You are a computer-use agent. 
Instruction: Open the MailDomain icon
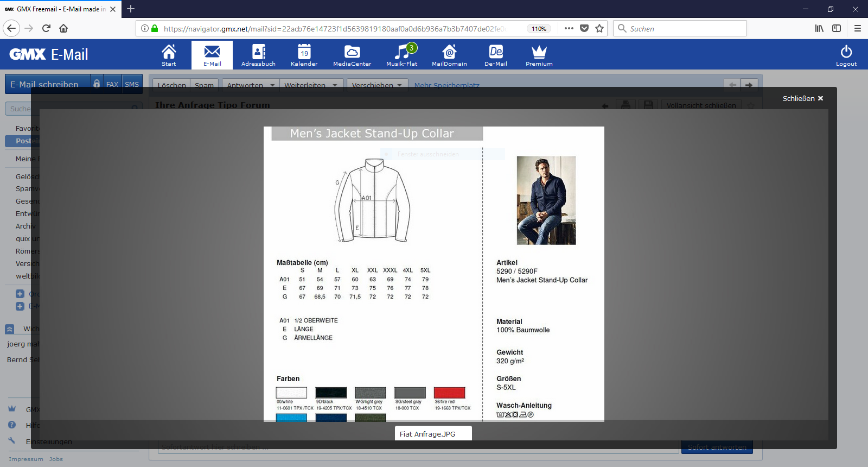click(x=449, y=55)
